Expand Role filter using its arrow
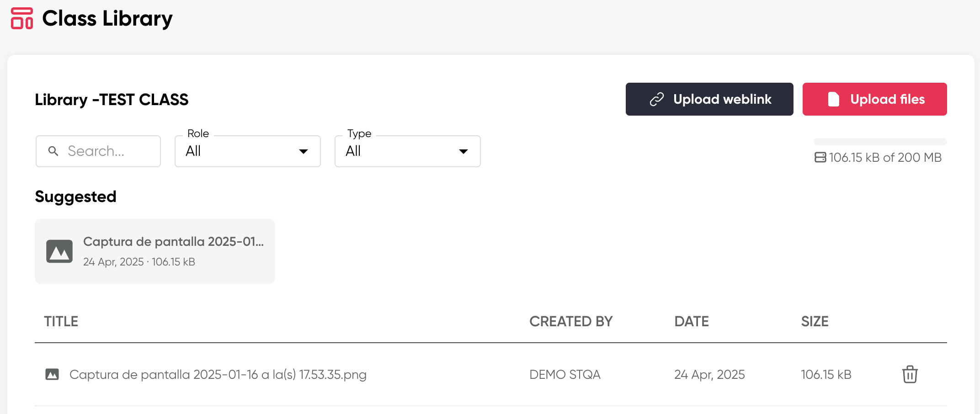Image resolution: width=980 pixels, height=414 pixels. 304,152
